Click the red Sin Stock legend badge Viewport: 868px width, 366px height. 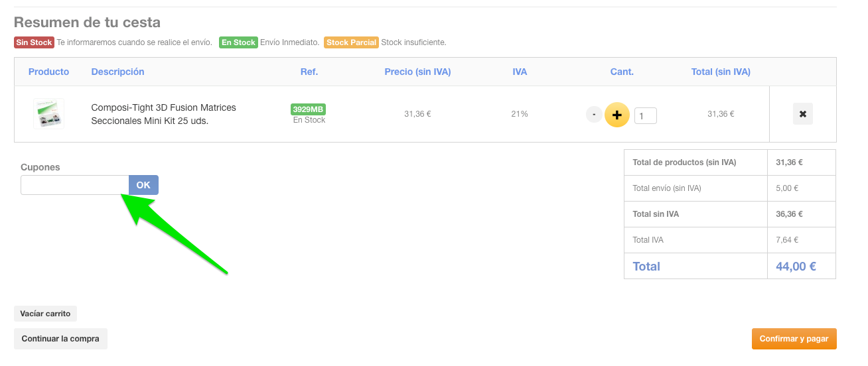click(34, 42)
